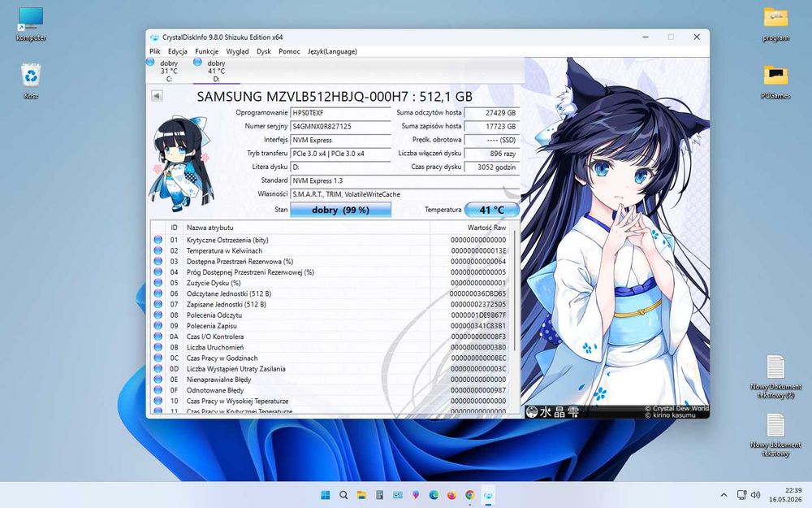The image size is (812, 508).
Task: Select the Czas Pracy w Godzinach row
Action: click(330, 358)
